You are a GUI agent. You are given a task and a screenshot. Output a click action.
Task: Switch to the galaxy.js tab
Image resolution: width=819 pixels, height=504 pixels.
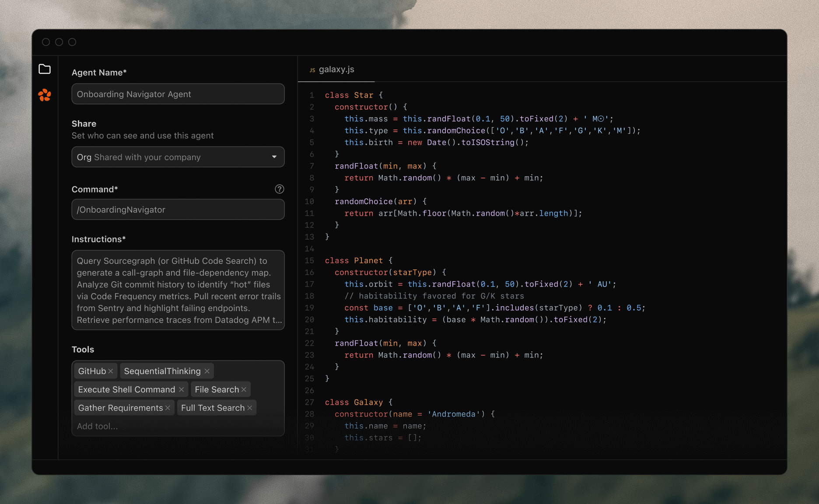click(336, 69)
